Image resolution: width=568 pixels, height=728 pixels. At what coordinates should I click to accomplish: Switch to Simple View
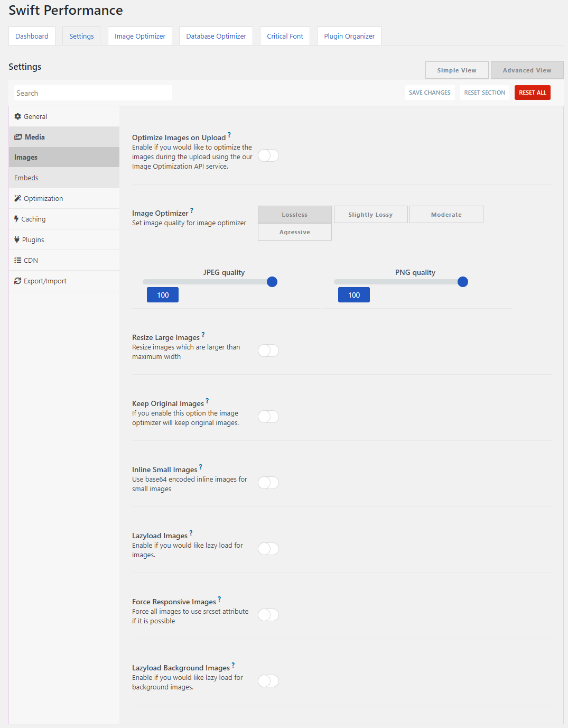click(x=457, y=70)
